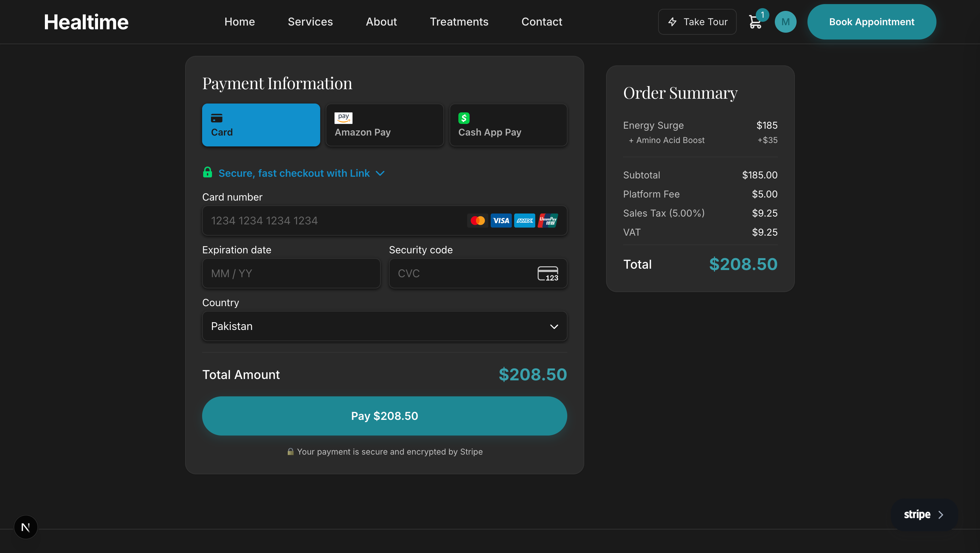This screenshot has height=553, width=980.
Task: Open the Country dropdown showing Pakistan
Action: 384,326
